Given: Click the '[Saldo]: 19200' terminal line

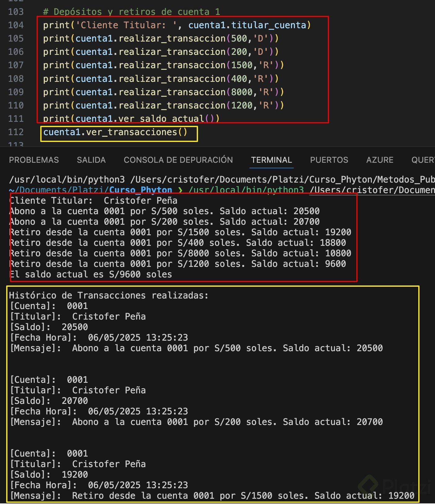Looking at the screenshot, I should (49, 475).
